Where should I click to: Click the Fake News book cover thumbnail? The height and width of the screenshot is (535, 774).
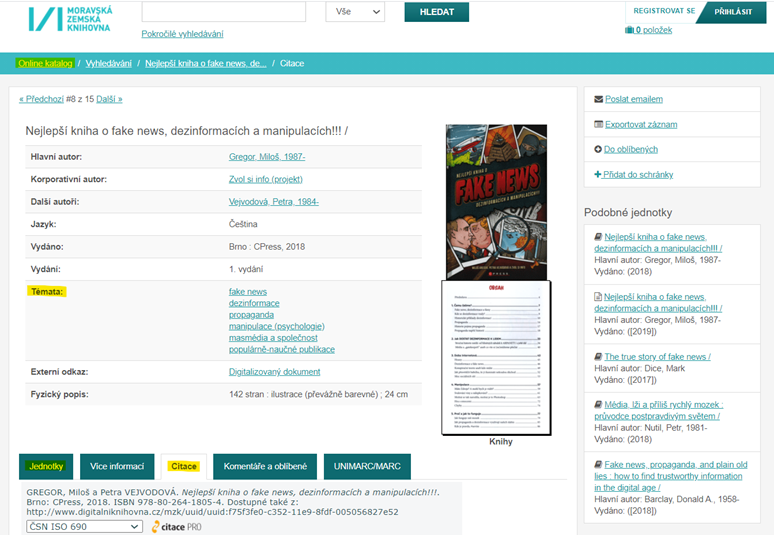click(496, 201)
